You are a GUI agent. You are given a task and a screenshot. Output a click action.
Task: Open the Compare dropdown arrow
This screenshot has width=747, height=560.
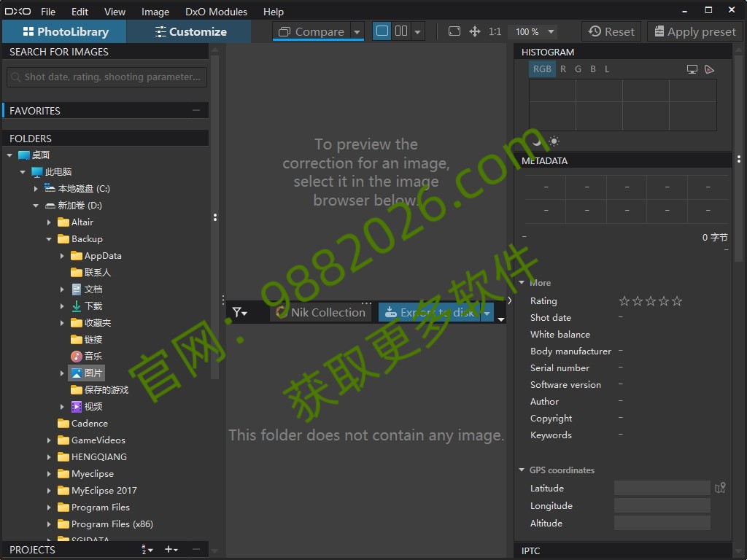[357, 32]
